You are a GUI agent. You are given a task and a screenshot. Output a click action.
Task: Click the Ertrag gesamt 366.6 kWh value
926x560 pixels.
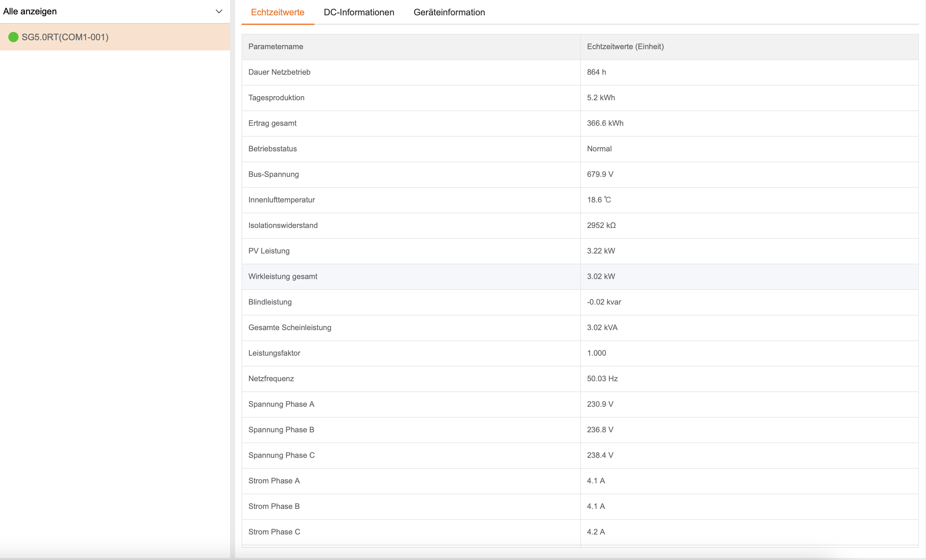605,123
